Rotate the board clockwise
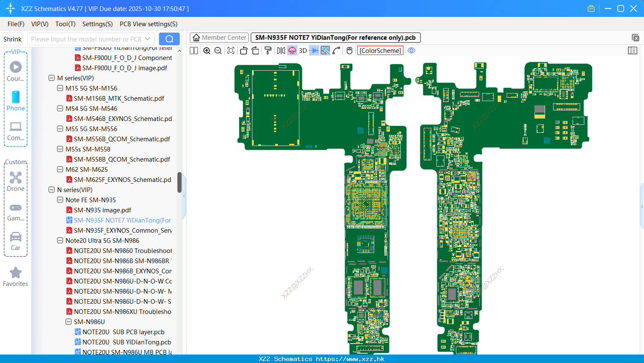 pos(255,50)
